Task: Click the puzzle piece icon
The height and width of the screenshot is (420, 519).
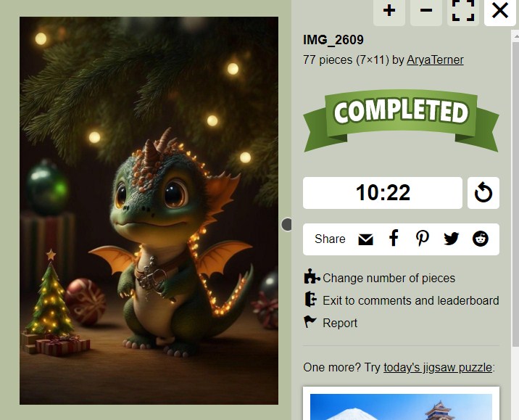Action: (x=312, y=276)
